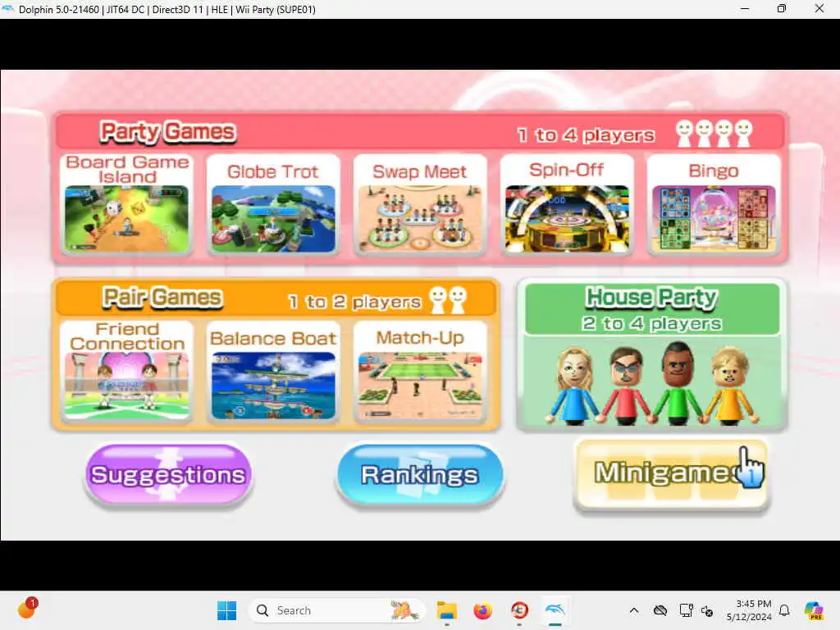Viewport: 840px width, 630px height.
Task: Open File Explorer from the taskbar
Action: [x=446, y=610]
